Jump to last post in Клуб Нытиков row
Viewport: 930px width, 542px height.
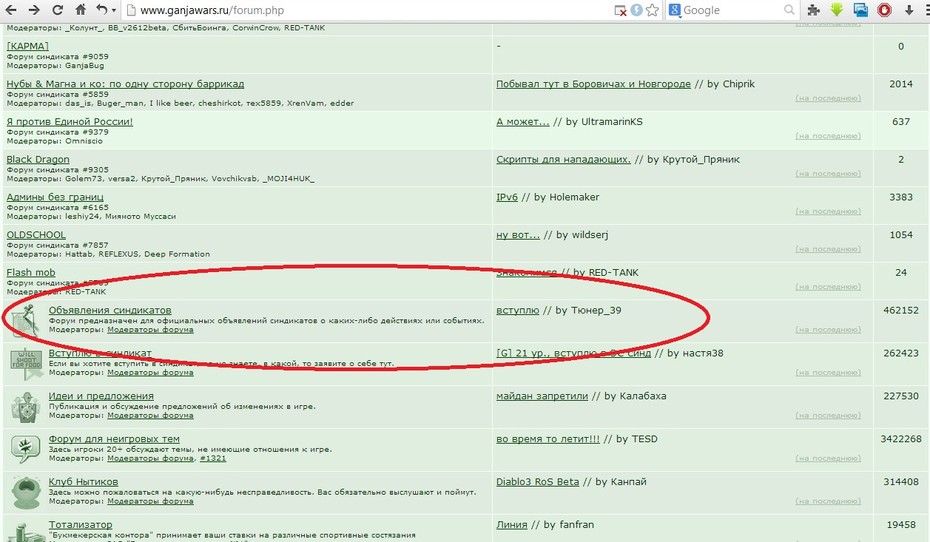click(x=828, y=501)
